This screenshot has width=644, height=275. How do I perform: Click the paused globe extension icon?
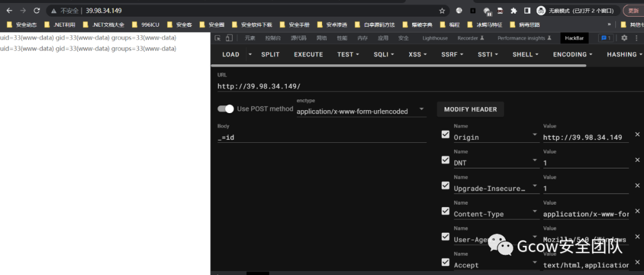point(487,11)
